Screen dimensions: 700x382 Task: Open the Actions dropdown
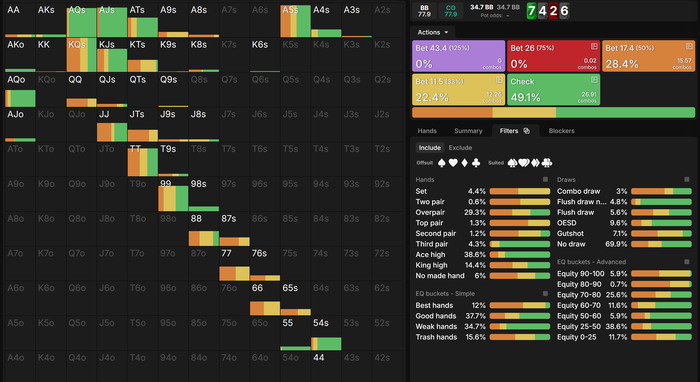tap(433, 32)
